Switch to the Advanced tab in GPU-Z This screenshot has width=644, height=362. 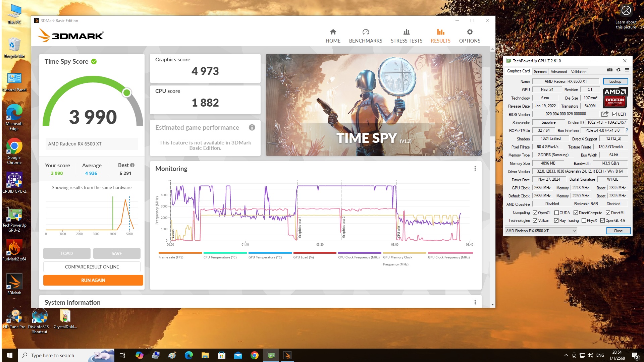558,72
